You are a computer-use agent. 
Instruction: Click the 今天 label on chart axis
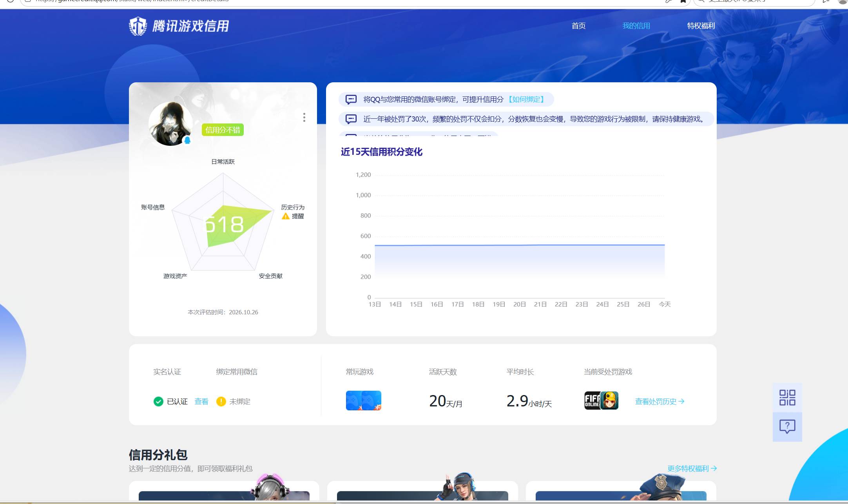pyautogui.click(x=665, y=304)
